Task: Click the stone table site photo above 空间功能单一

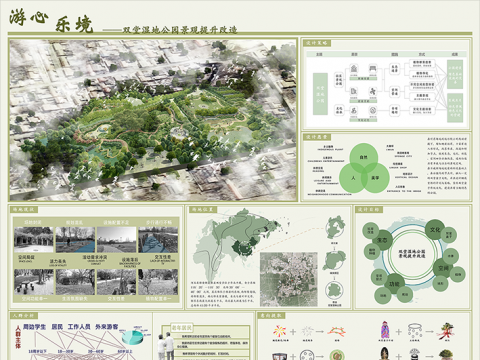Action: [x=34, y=282]
